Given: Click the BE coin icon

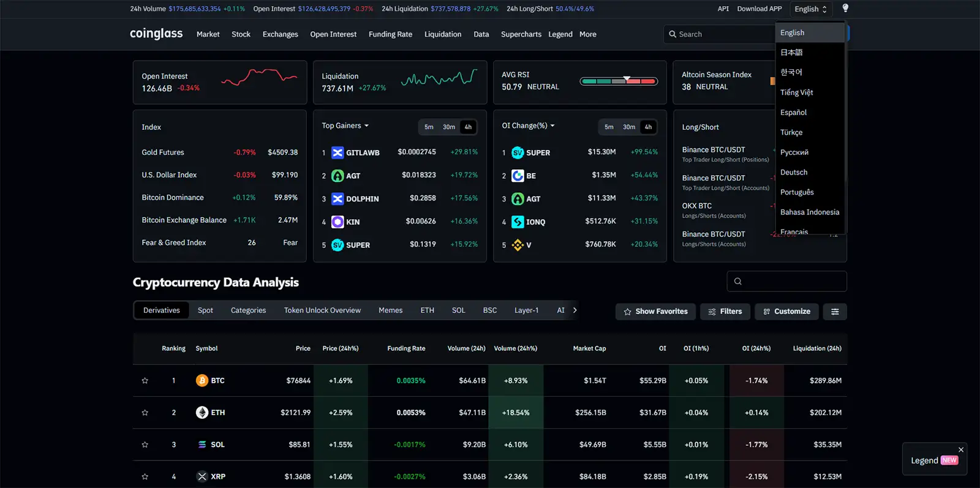Looking at the screenshot, I should tap(518, 176).
